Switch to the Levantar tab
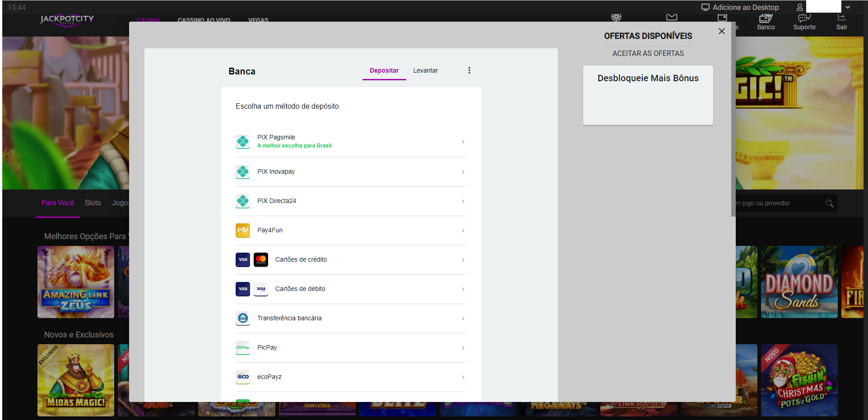Viewport: 868px width, 420px height. 426,71
